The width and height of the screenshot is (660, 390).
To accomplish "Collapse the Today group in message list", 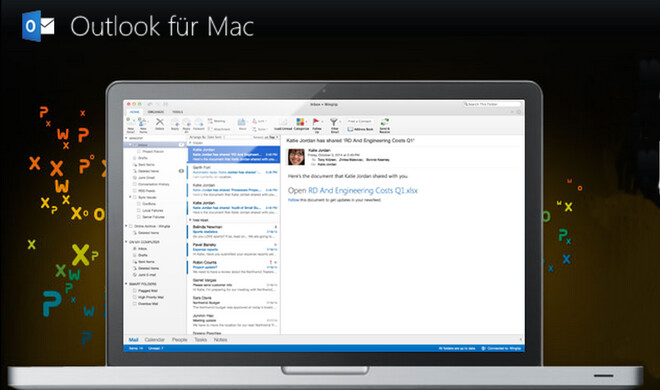I will pos(190,143).
